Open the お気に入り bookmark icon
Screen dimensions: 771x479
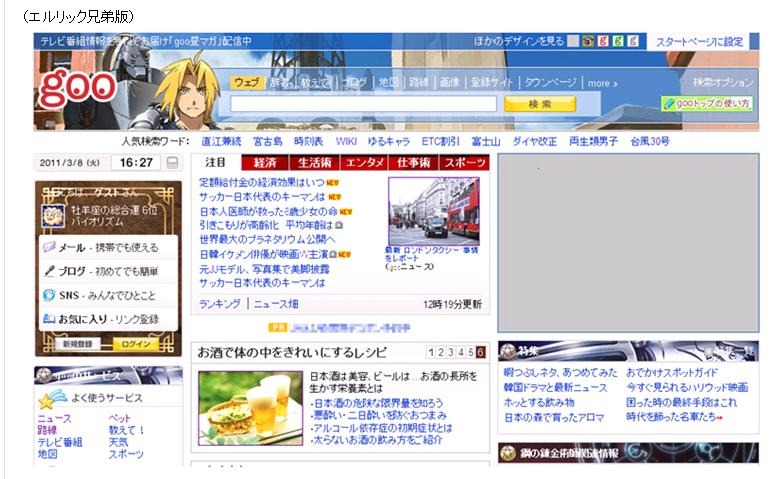pos(49,318)
